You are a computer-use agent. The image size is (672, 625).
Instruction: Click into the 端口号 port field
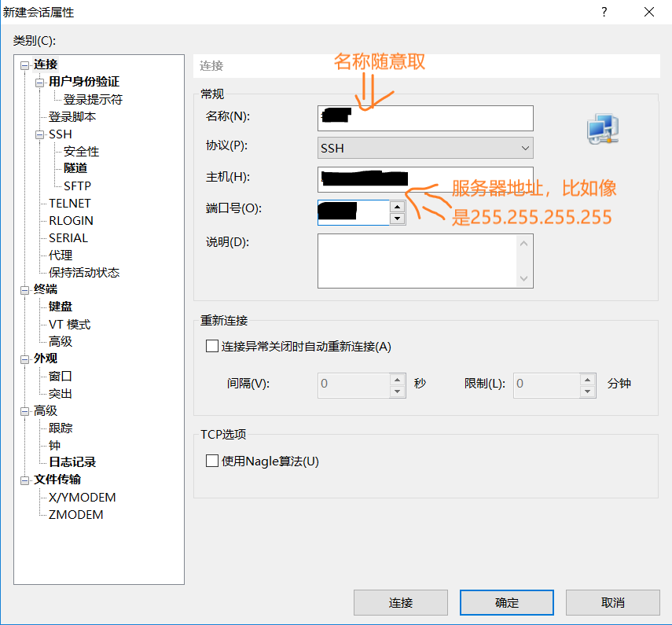coord(353,212)
